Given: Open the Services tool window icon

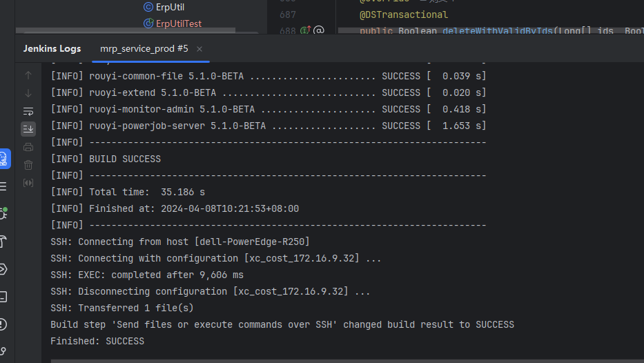Looking at the screenshot, I should coord(3,268).
